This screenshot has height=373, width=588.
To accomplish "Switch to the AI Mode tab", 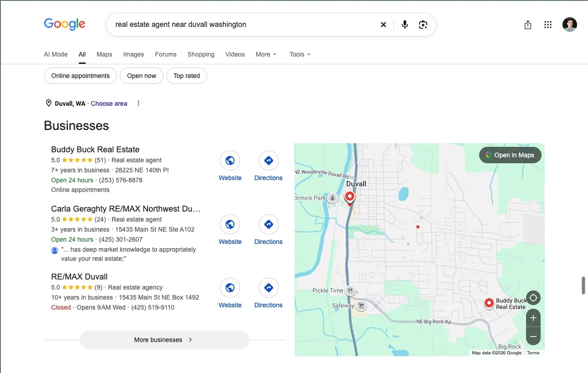I will point(56,54).
